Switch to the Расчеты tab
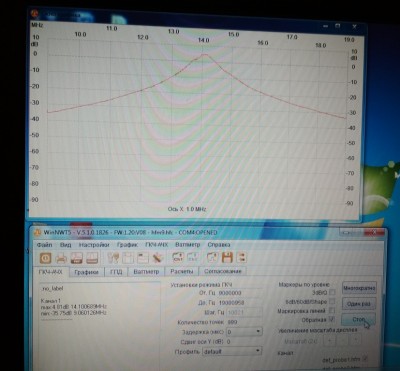400x371 pixels. tap(182, 271)
